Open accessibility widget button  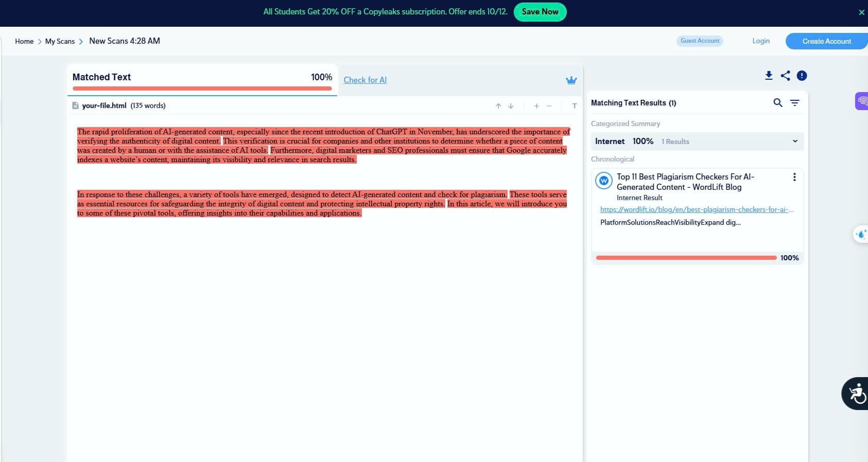[856, 394]
